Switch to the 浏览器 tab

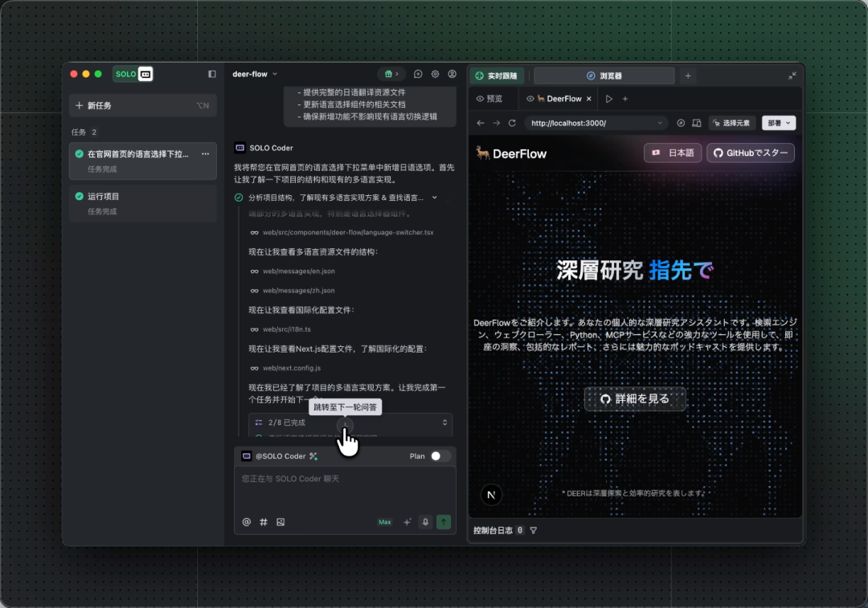(x=604, y=75)
